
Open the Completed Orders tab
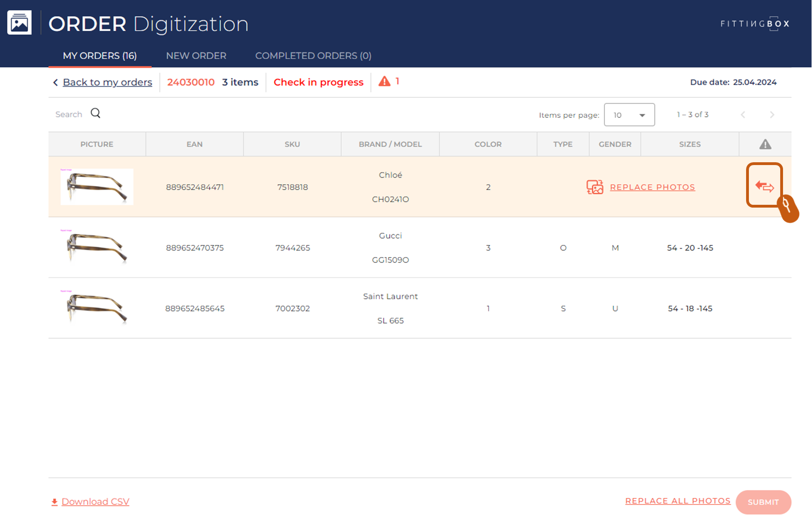click(x=313, y=56)
